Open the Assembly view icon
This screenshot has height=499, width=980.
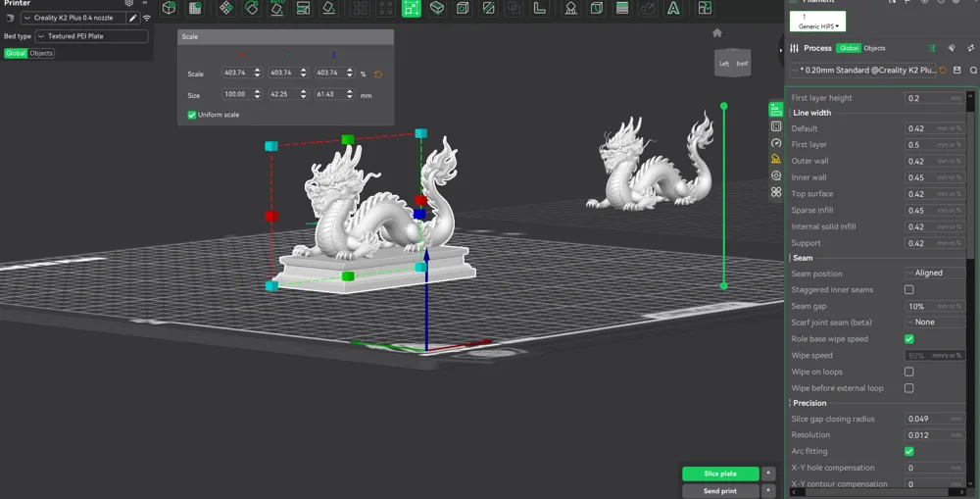click(x=705, y=8)
